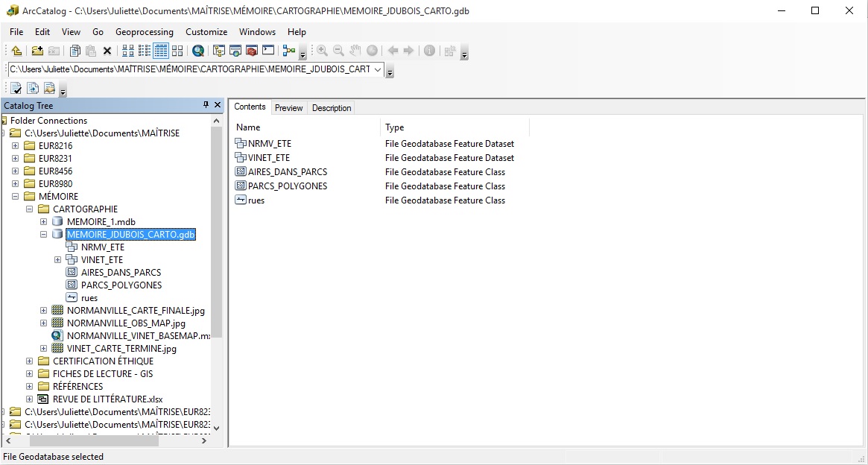The image size is (868, 465).
Task: Open the ArcToolbox window
Action: (x=251, y=51)
